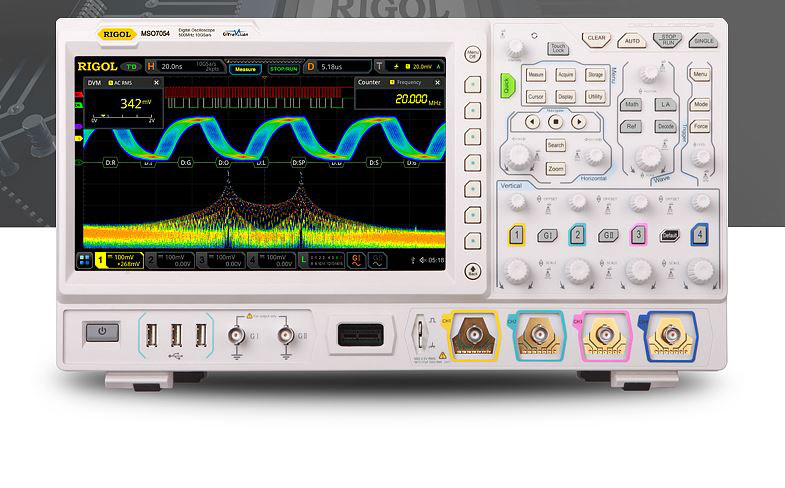
Task: Tap the GI signal generator icon
Action: [x=355, y=260]
